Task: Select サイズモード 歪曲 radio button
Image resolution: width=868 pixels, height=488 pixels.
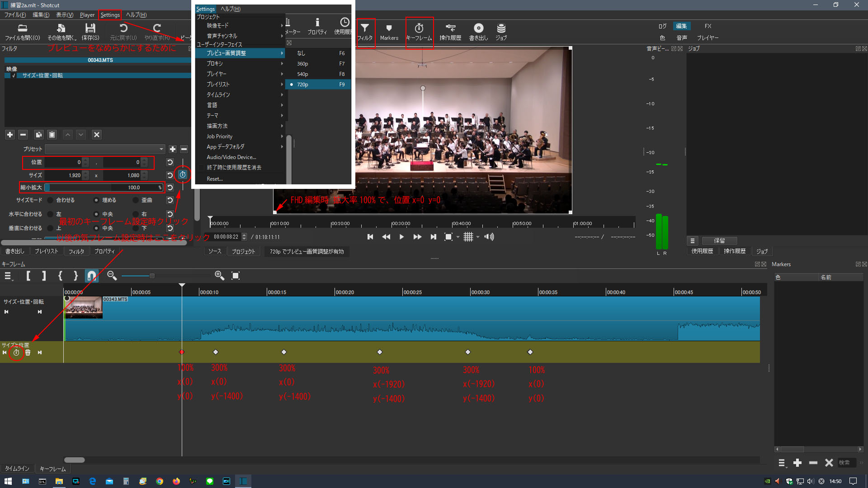Action: 136,200
